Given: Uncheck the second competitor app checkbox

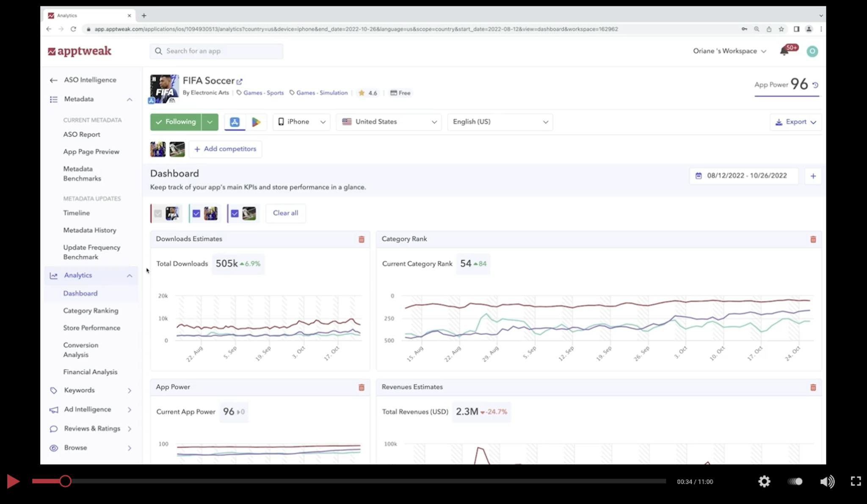Looking at the screenshot, I should tap(196, 213).
